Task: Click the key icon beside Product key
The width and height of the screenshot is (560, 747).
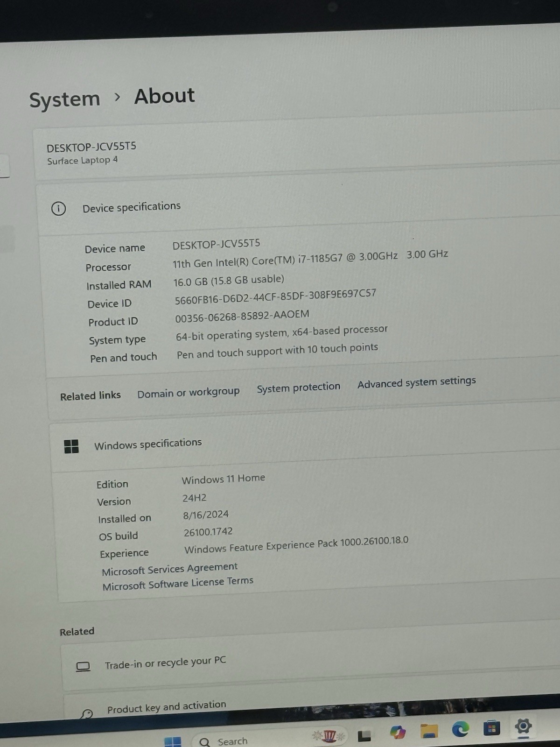Action: pyautogui.click(x=87, y=713)
